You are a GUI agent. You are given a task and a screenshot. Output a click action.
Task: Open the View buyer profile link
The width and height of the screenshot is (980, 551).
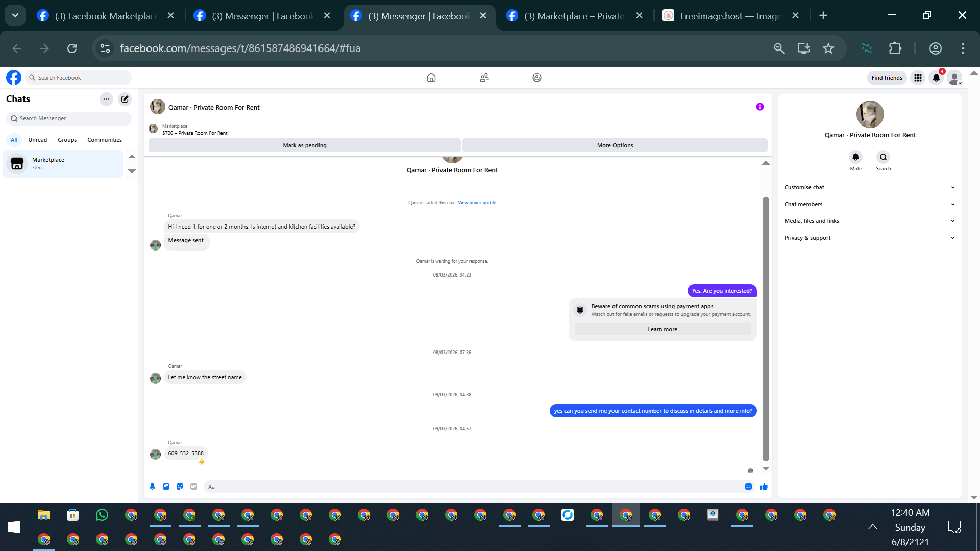tap(476, 203)
